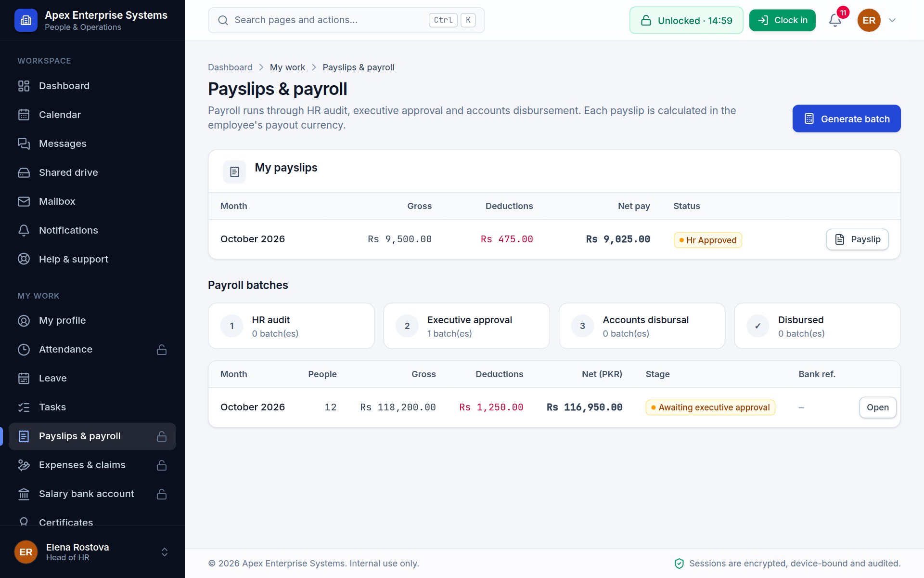Viewport: 924px width, 578px height.
Task: Expand the account menu chevron beside ER avatar
Action: (x=892, y=20)
